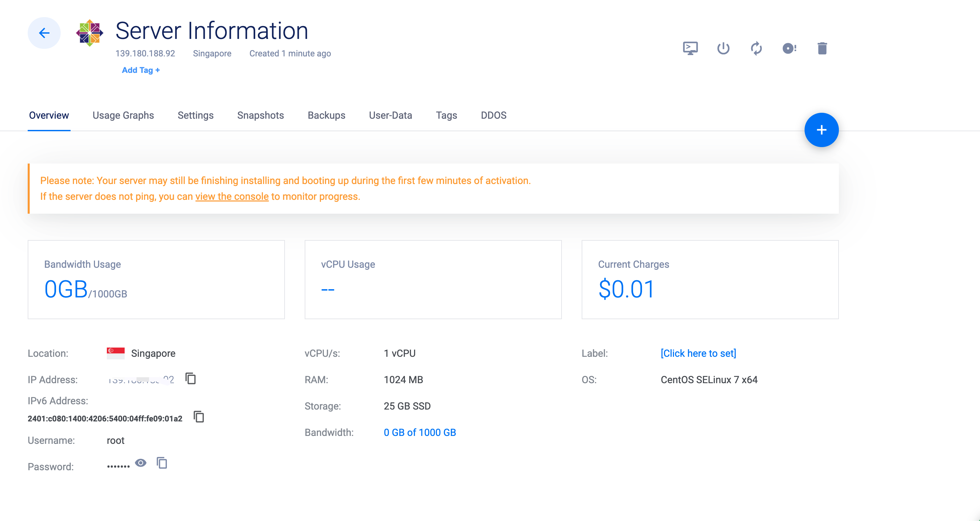Screen dimensions: 980x521
Task: Open the Settings tab
Action: pos(196,115)
